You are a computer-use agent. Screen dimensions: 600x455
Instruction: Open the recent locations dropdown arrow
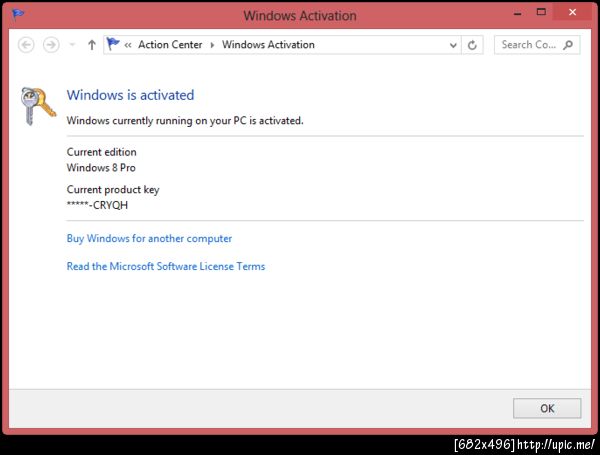(72, 45)
